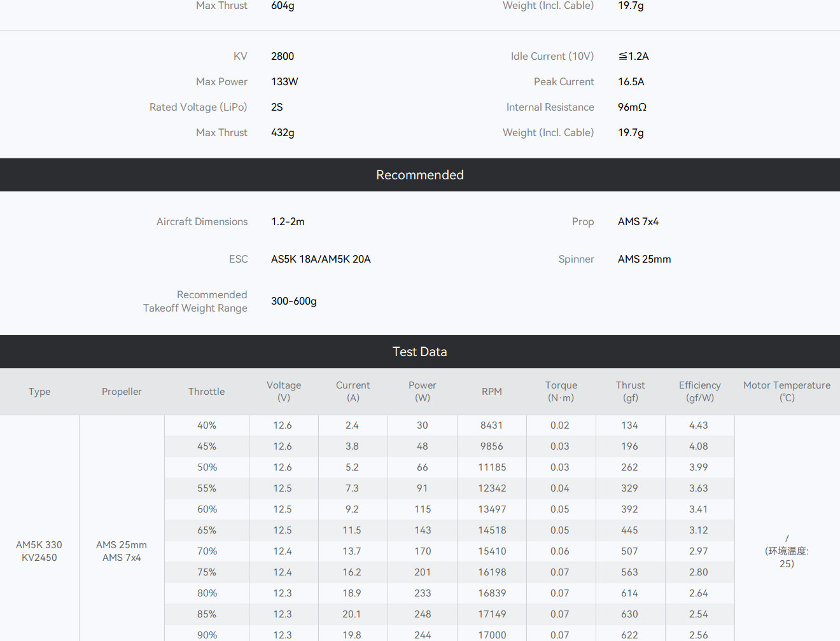Click the Recommended section header
This screenshot has width=840, height=641.
420,175
